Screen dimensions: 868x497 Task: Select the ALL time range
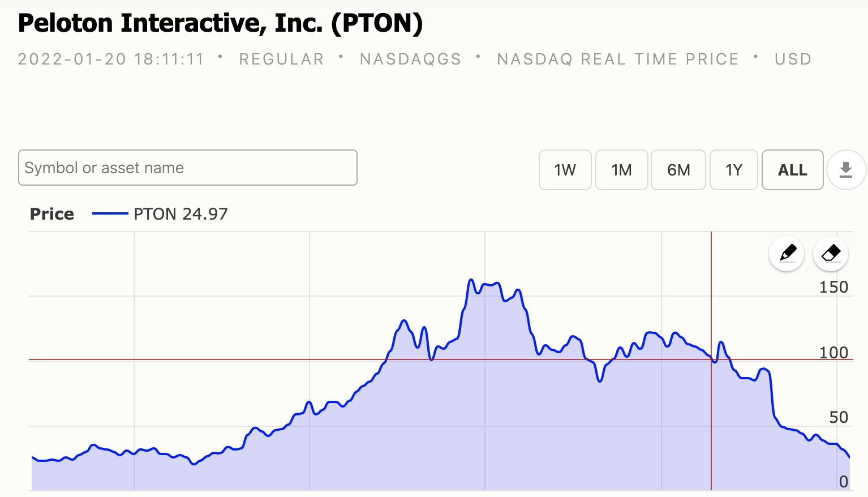point(792,170)
